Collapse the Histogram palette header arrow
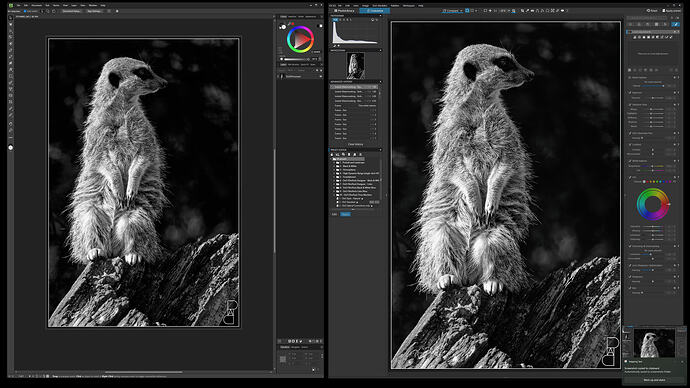 381,15
